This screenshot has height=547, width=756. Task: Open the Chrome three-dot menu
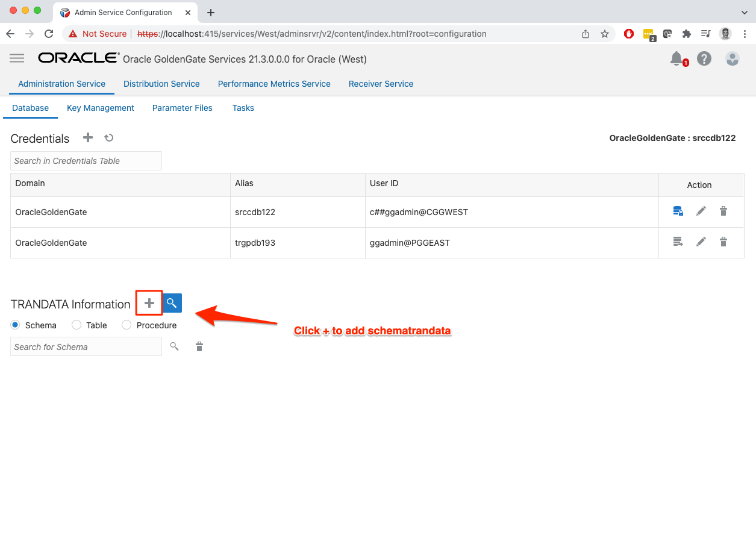click(746, 34)
